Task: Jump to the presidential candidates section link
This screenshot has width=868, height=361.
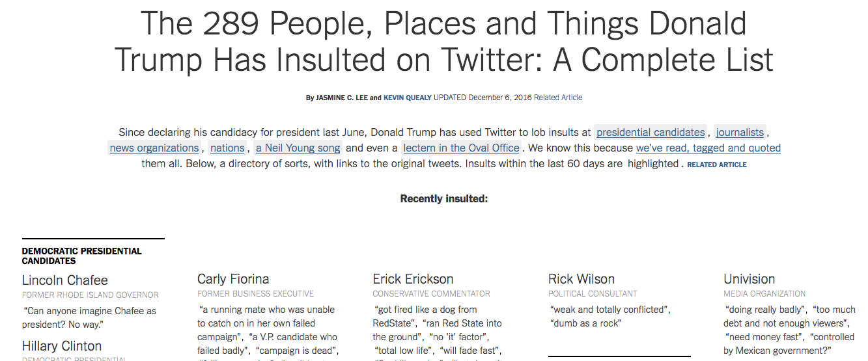Action: pos(651,132)
